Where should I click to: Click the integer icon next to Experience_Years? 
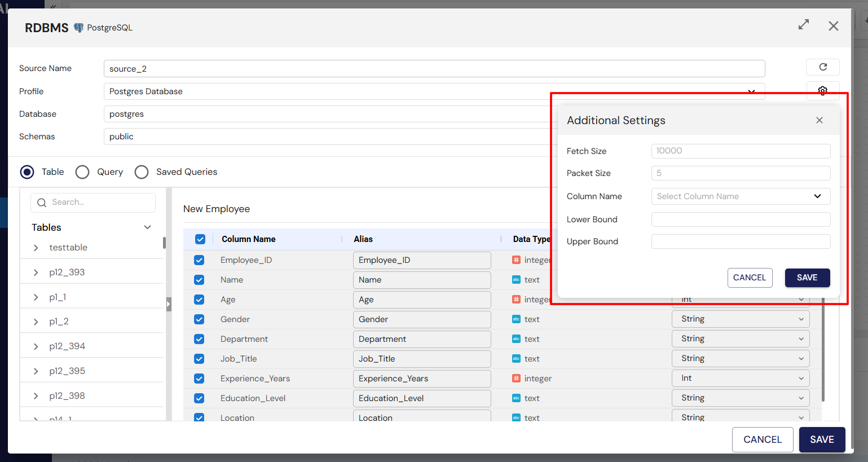(x=516, y=378)
